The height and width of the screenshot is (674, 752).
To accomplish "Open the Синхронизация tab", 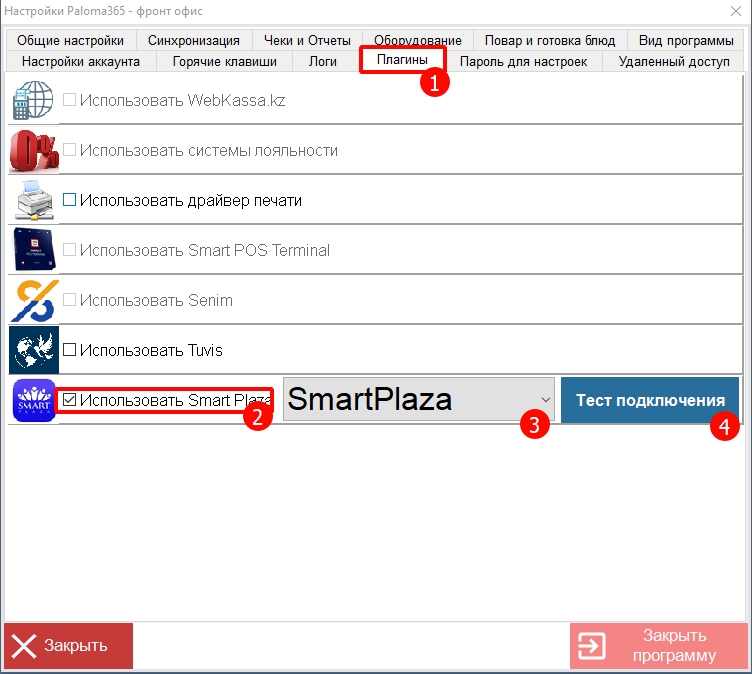I will click(193, 41).
